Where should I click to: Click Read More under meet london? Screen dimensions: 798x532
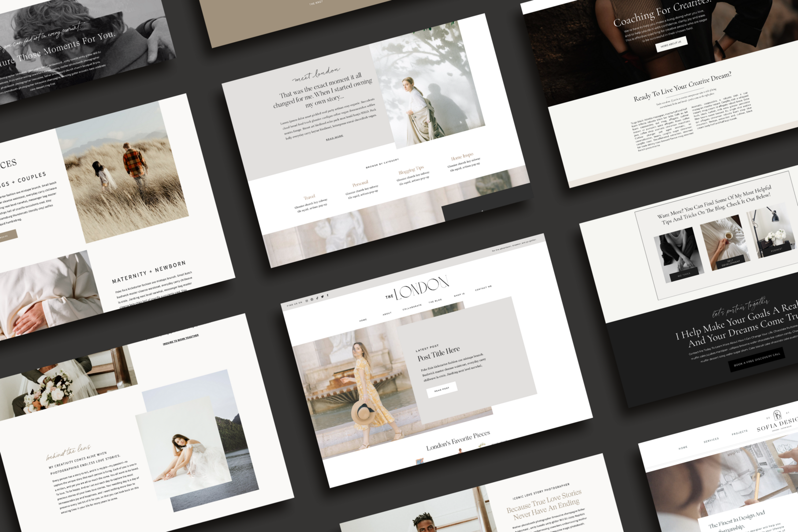[335, 137]
